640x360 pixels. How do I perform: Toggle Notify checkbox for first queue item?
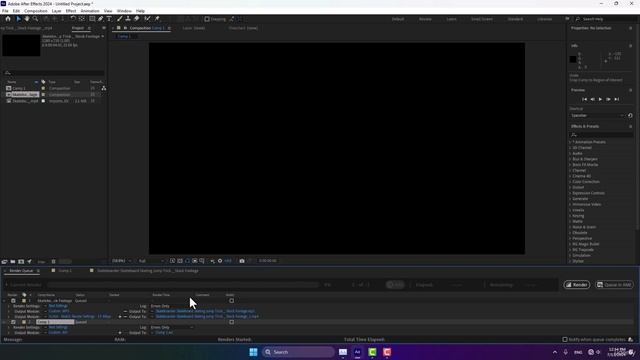tap(231, 301)
